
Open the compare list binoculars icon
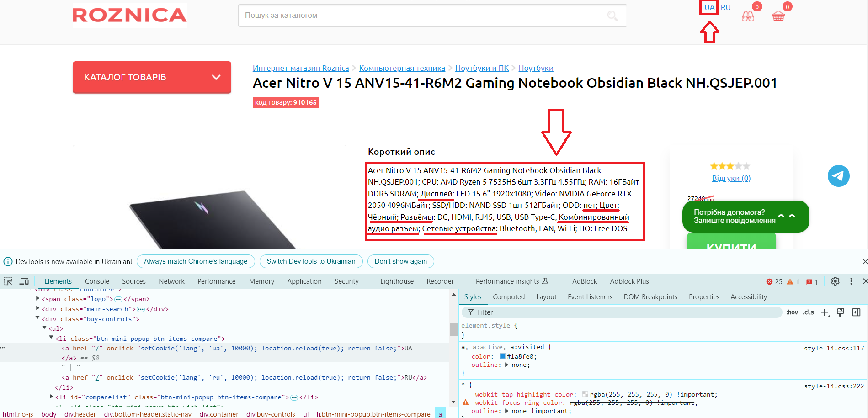click(x=748, y=16)
